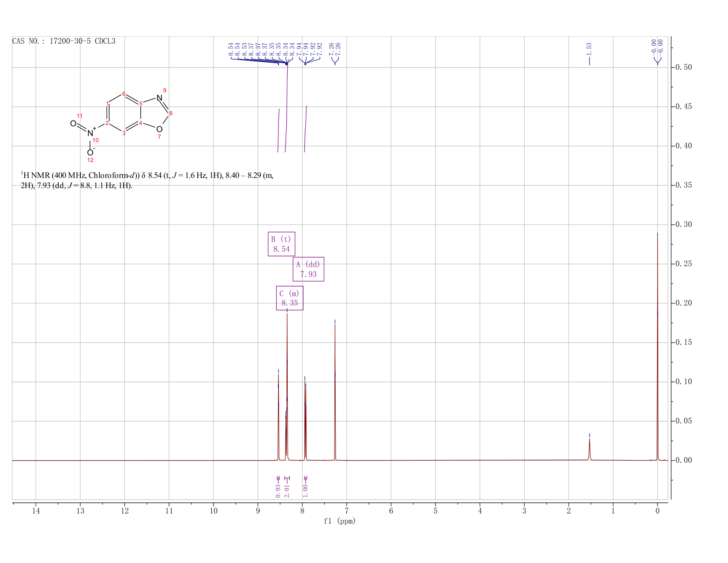Select the 1H NMR report text
728x563 pixels.
coord(147,180)
